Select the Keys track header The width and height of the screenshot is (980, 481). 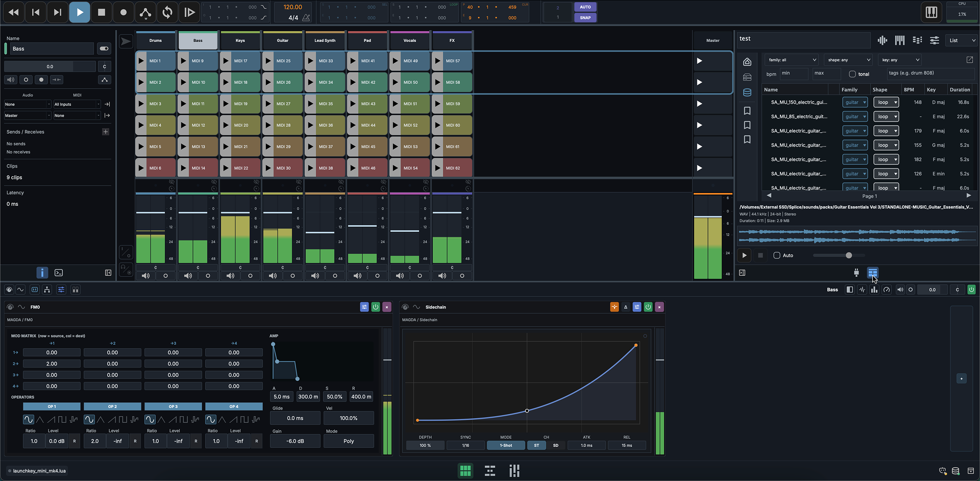(x=240, y=40)
